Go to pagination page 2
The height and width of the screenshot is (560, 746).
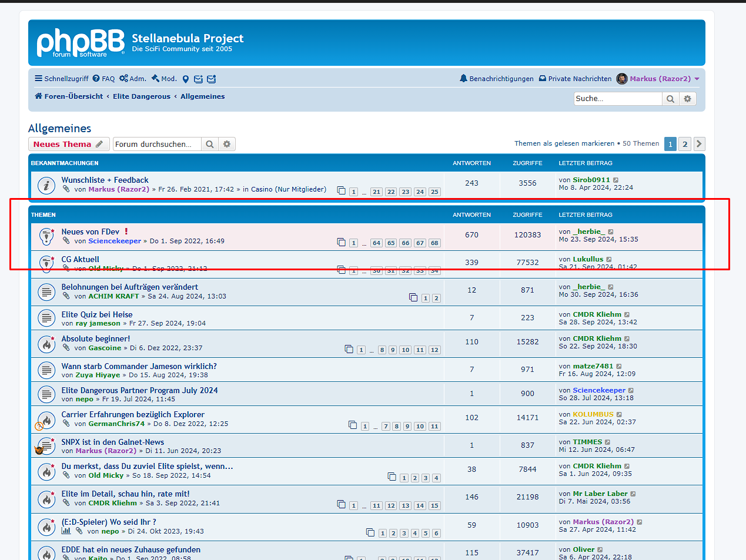point(685,144)
